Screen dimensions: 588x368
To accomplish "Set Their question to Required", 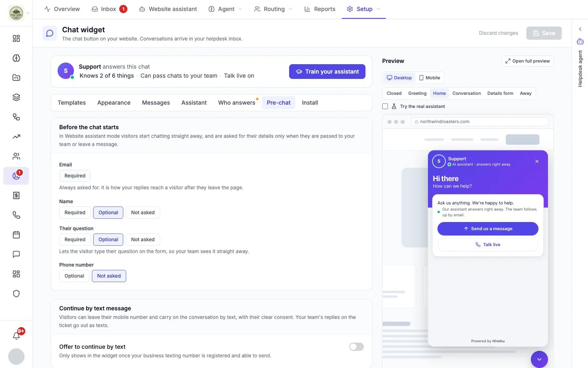I will pyautogui.click(x=75, y=240).
